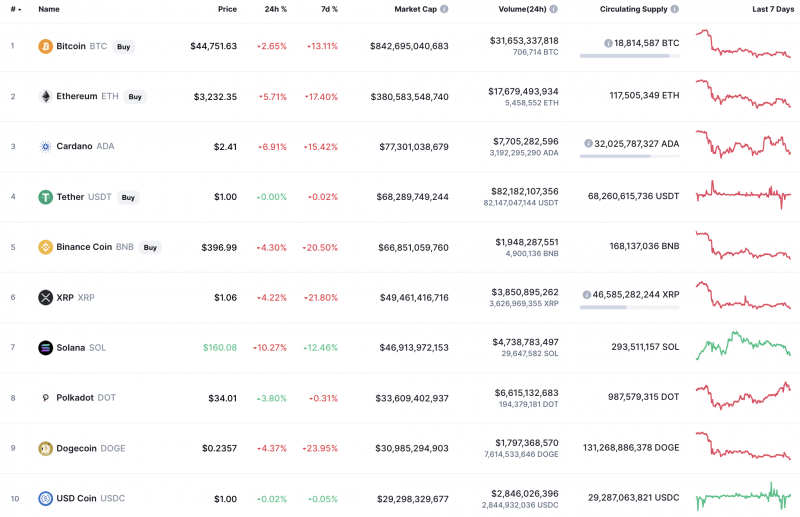
Task: Open Solana's green 7-day chart
Action: 744,346
